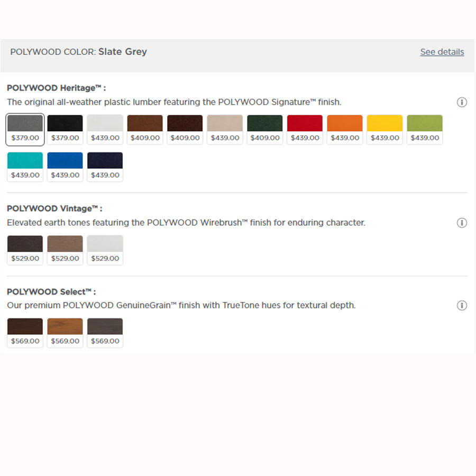Select the orange-brown wood grain Select swatch
This screenshot has width=476, height=476.
pyautogui.click(x=65, y=333)
